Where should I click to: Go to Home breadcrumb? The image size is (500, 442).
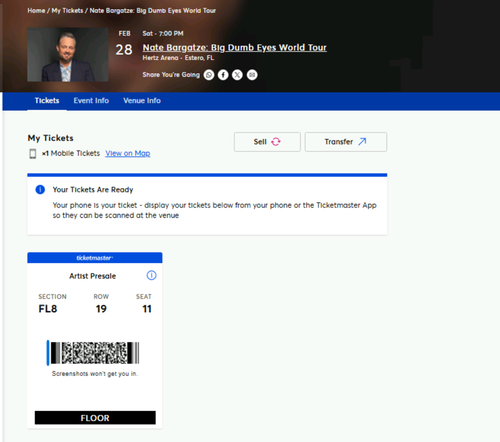tap(36, 11)
